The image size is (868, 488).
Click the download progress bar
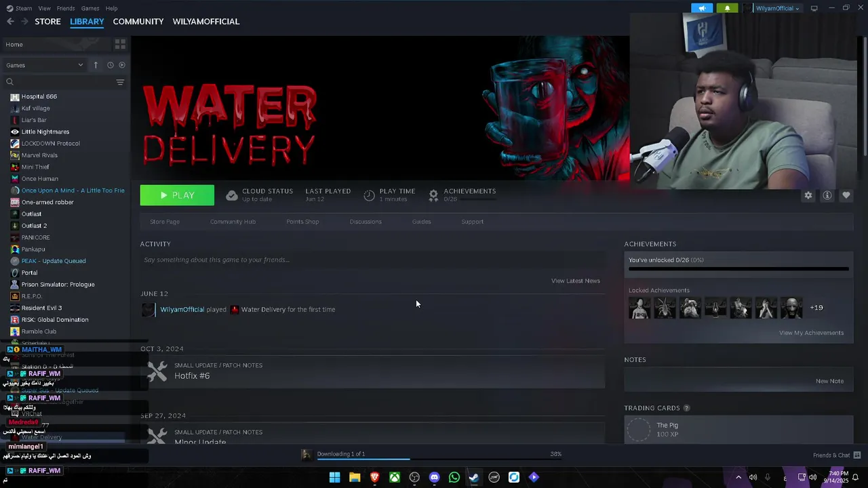[439, 460]
